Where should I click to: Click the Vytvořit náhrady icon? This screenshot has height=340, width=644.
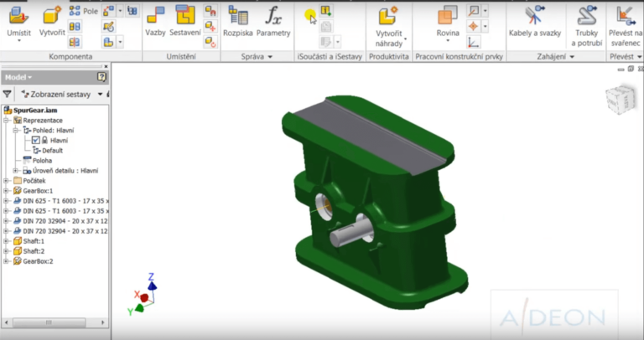pos(388,16)
